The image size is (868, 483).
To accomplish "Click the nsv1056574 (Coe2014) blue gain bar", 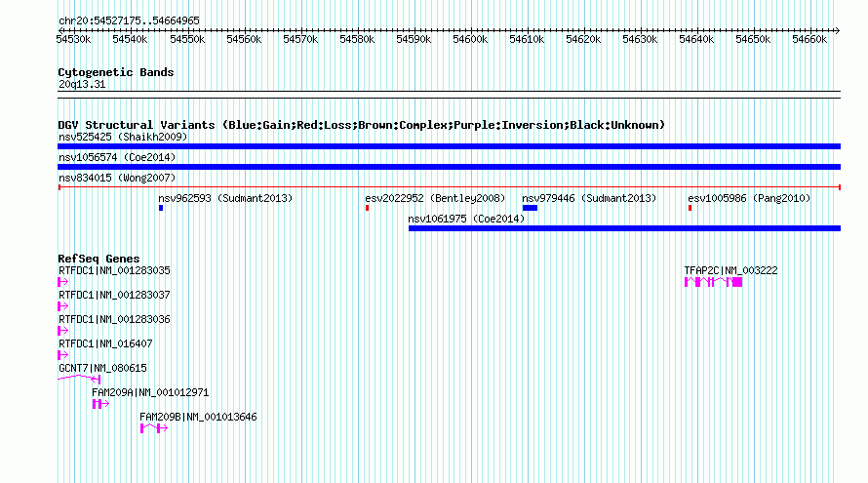I will coord(449,167).
